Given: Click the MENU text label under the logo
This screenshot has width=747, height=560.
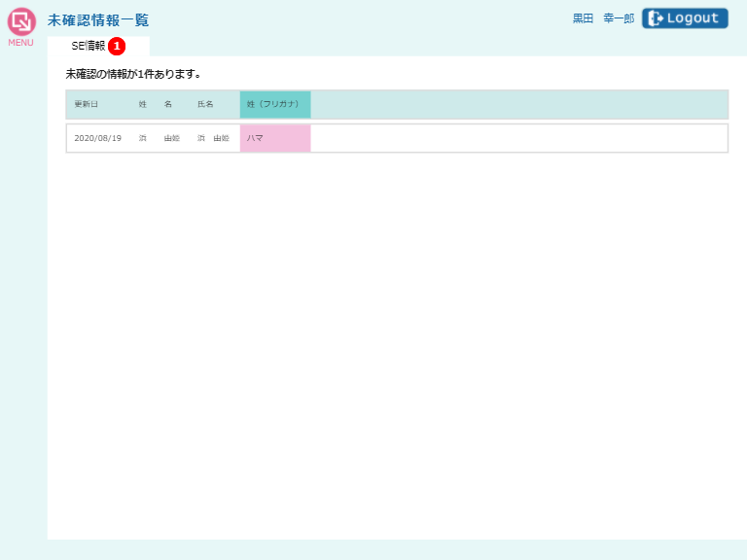Looking at the screenshot, I should (21, 43).
